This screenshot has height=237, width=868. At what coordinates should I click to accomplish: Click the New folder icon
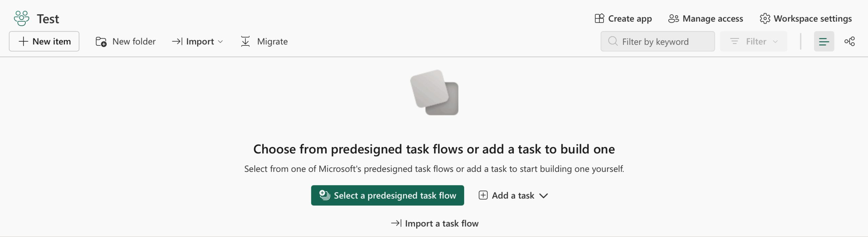click(x=101, y=42)
